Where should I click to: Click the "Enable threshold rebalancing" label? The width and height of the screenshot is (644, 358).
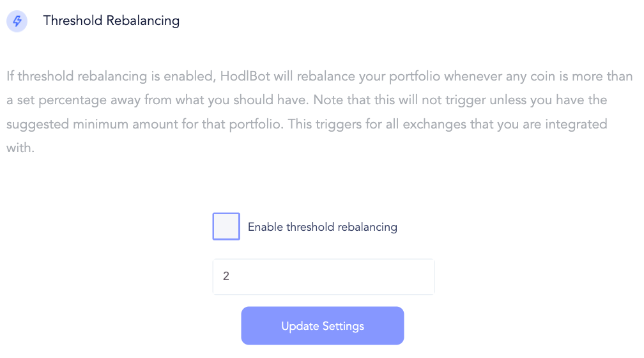click(x=322, y=227)
